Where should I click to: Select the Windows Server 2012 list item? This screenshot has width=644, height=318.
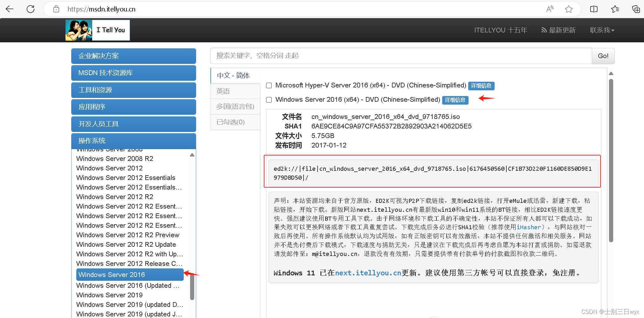[x=109, y=168]
